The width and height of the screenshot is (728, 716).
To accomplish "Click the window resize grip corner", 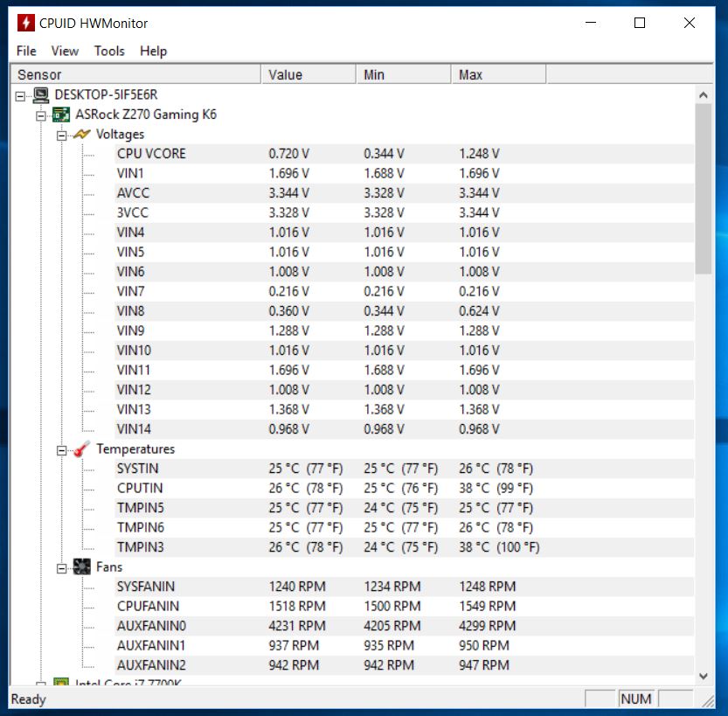I will [708, 701].
